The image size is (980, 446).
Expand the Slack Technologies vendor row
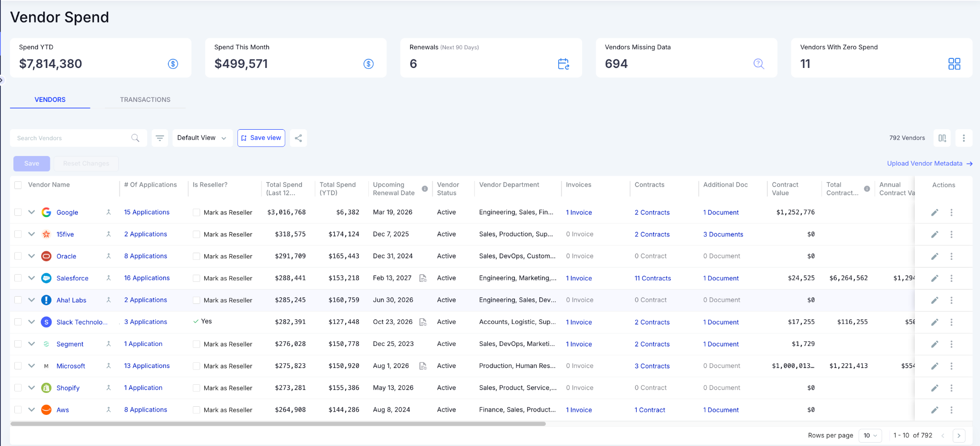click(32, 322)
